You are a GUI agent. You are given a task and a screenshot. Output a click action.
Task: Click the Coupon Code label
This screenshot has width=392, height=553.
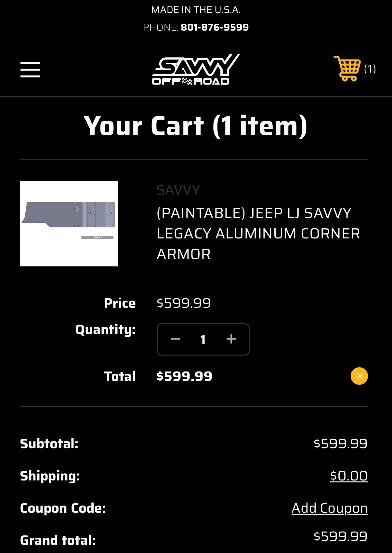(x=63, y=508)
